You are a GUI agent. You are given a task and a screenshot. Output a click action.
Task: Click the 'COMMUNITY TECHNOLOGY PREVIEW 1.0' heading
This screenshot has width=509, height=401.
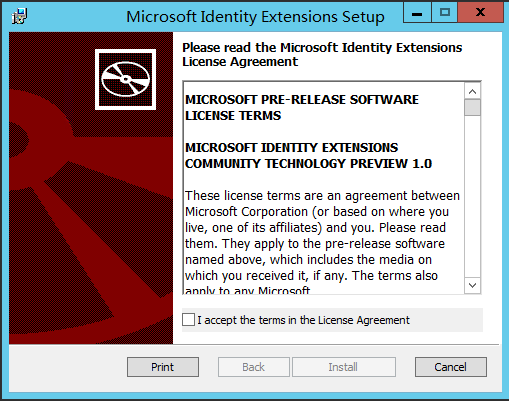coord(308,163)
